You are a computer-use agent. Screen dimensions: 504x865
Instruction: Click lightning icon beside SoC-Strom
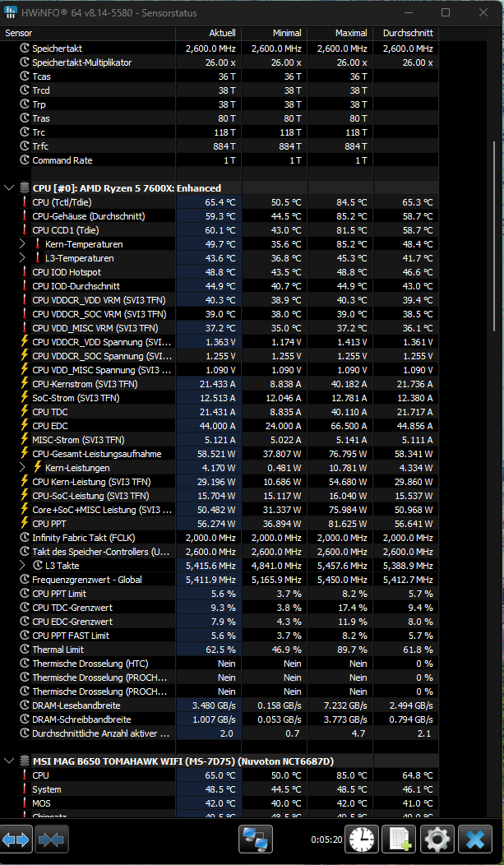(25, 398)
